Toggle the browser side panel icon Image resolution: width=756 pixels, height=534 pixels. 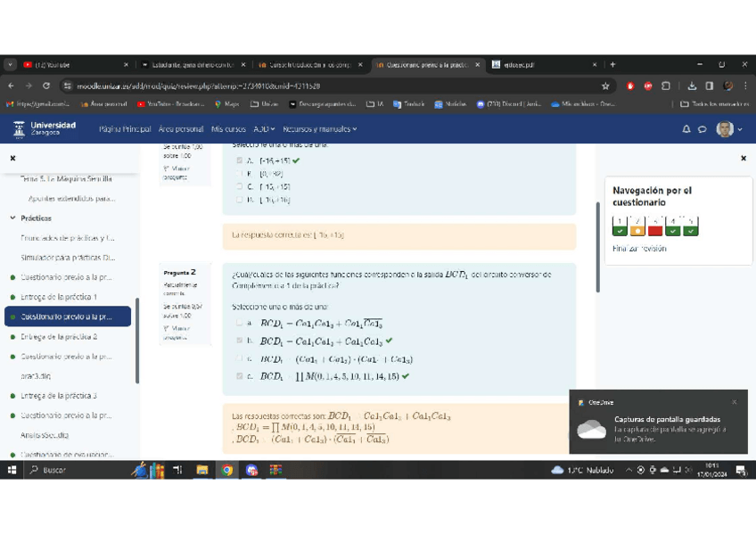click(x=710, y=86)
